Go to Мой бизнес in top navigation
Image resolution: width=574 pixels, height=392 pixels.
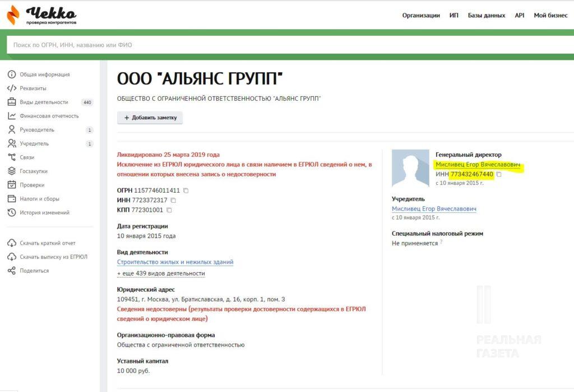[x=550, y=16]
